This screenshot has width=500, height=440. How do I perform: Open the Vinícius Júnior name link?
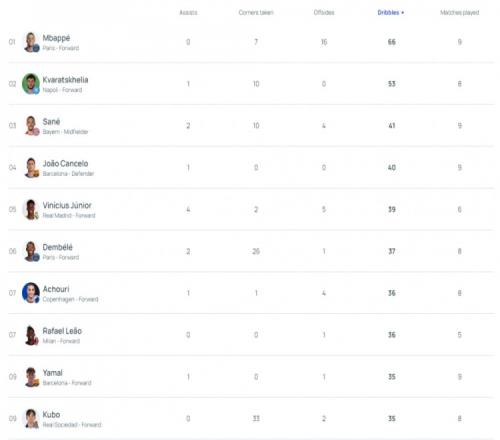67,205
